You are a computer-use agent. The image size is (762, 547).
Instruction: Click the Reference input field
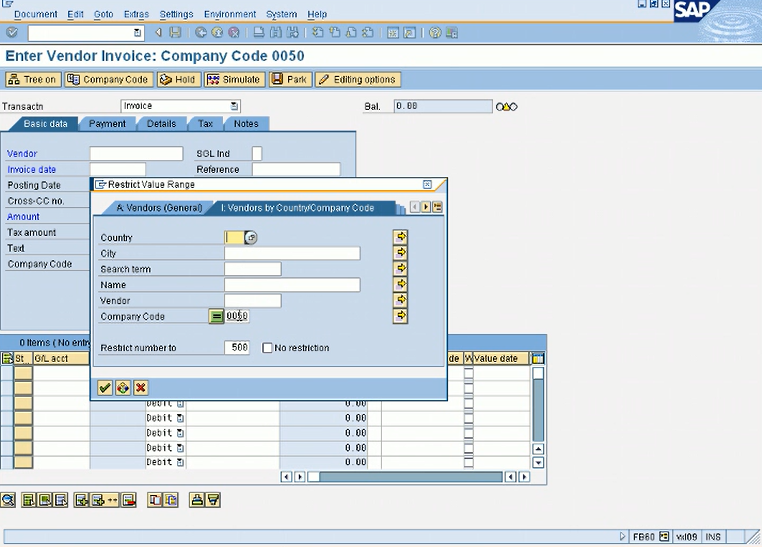click(296, 170)
